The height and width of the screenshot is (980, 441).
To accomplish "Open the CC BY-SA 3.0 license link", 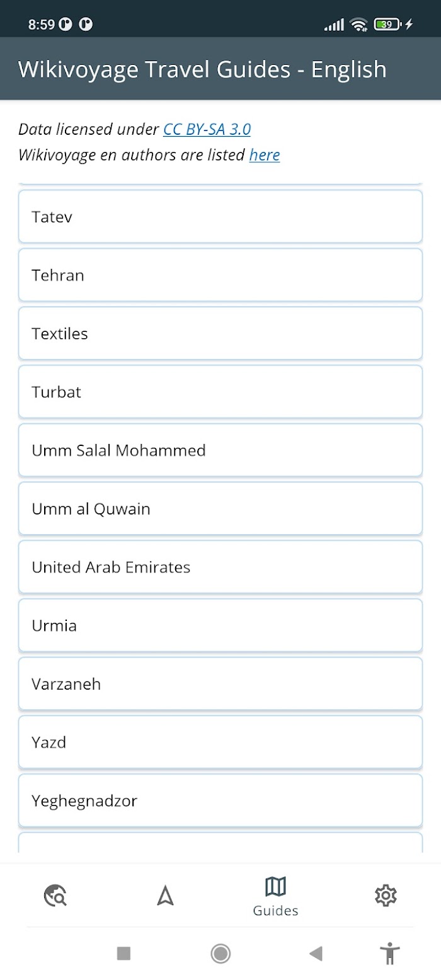I will 207,129.
